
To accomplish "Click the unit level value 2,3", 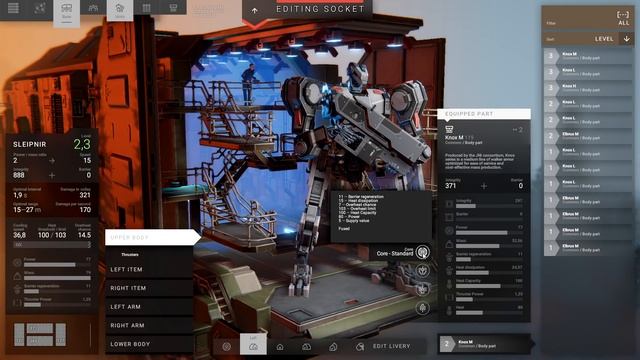I will [82, 144].
